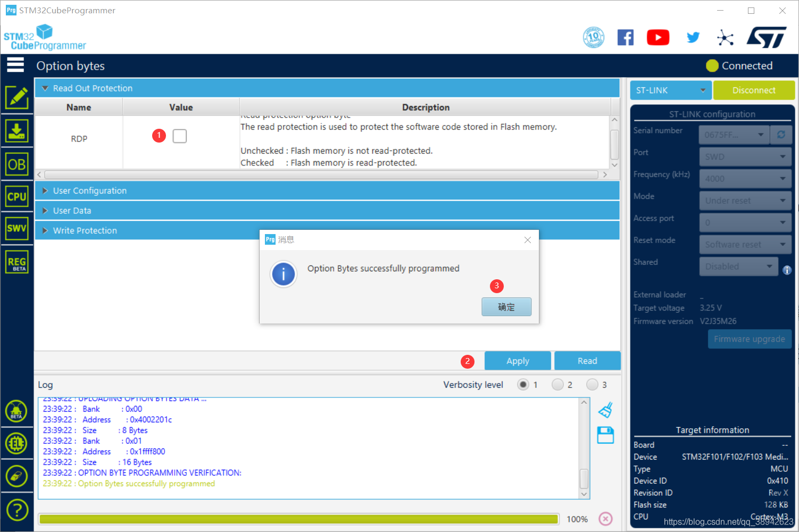The width and height of the screenshot is (799, 532).
Task: Click the Read button
Action: point(587,361)
